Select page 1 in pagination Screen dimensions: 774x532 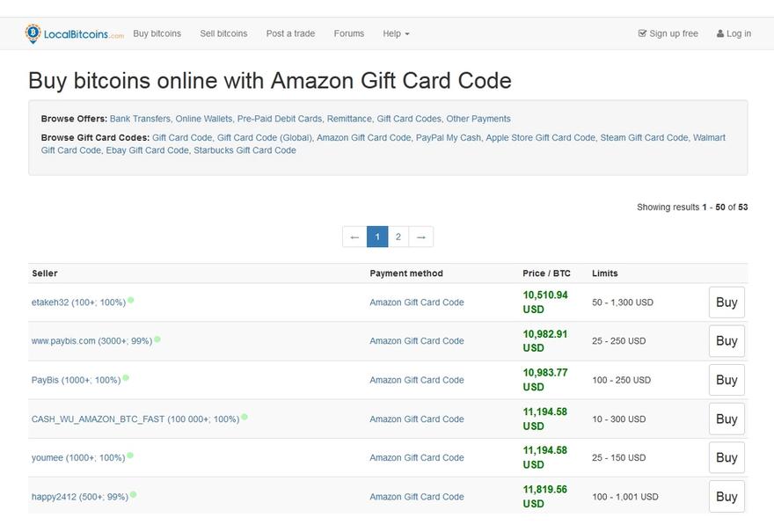pyautogui.click(x=377, y=237)
